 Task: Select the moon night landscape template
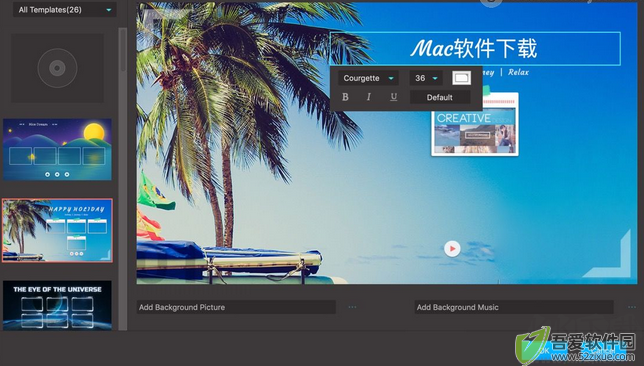tap(57, 150)
